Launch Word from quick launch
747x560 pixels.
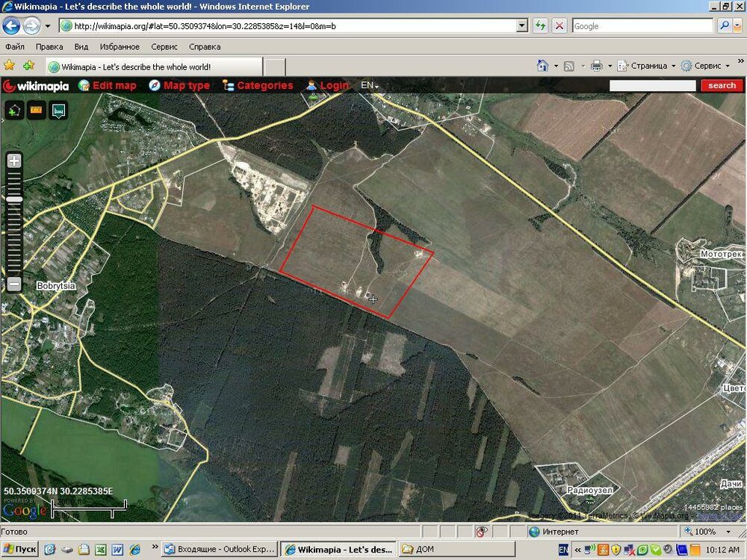pyautogui.click(x=118, y=550)
